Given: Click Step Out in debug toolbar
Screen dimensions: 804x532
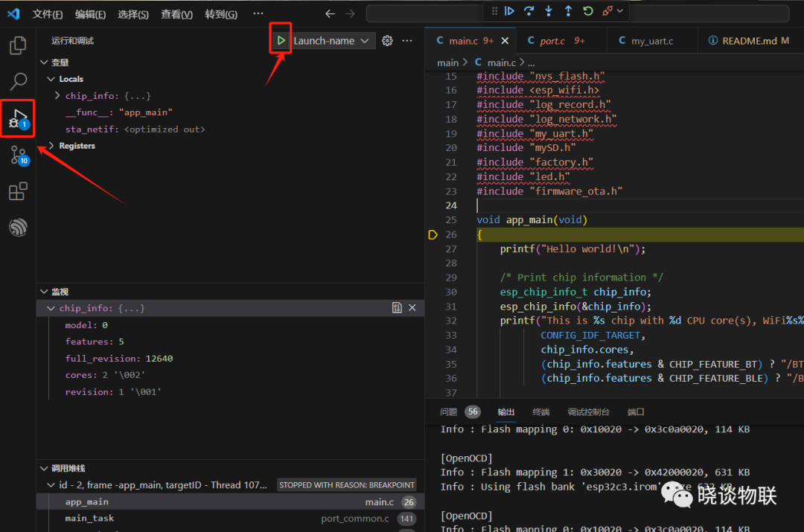Looking at the screenshot, I should (568, 11).
